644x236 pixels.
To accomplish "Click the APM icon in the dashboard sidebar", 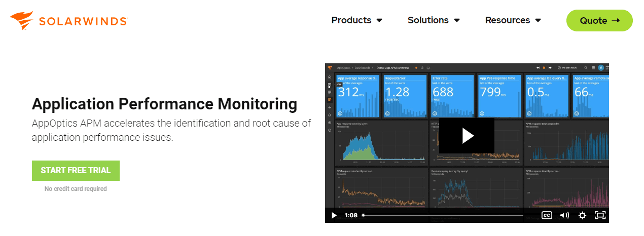I will (x=330, y=85).
